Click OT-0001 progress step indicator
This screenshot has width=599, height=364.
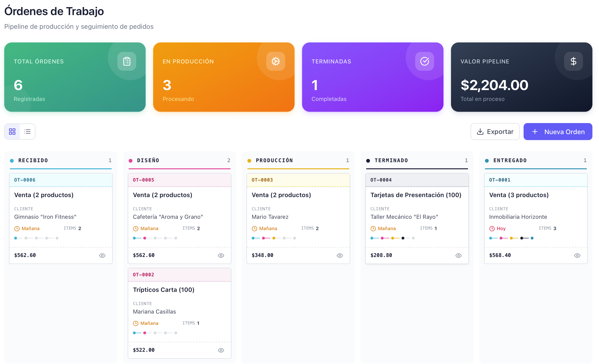click(x=511, y=238)
